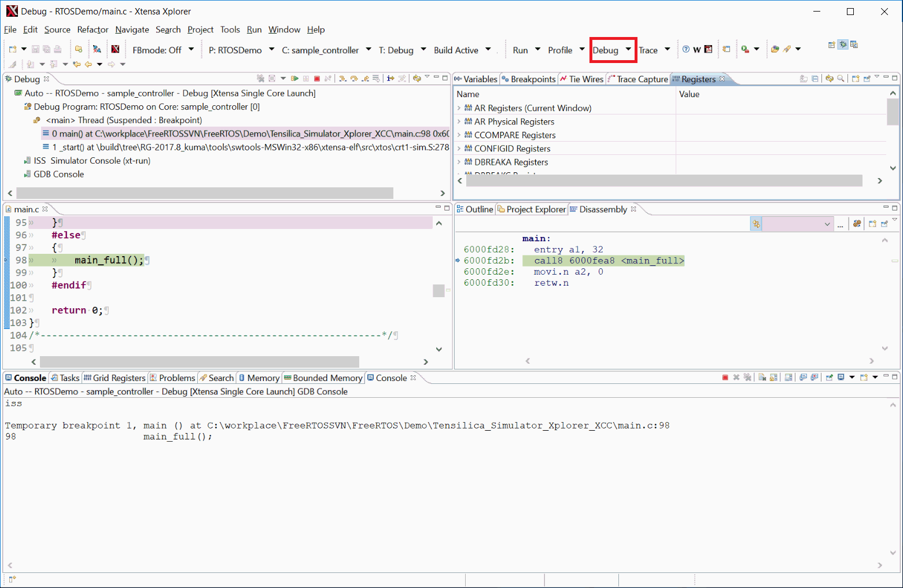Viewport: 903px width, 588px height.
Task: Click the magnifier search icon in Registers view
Action: 841,79
